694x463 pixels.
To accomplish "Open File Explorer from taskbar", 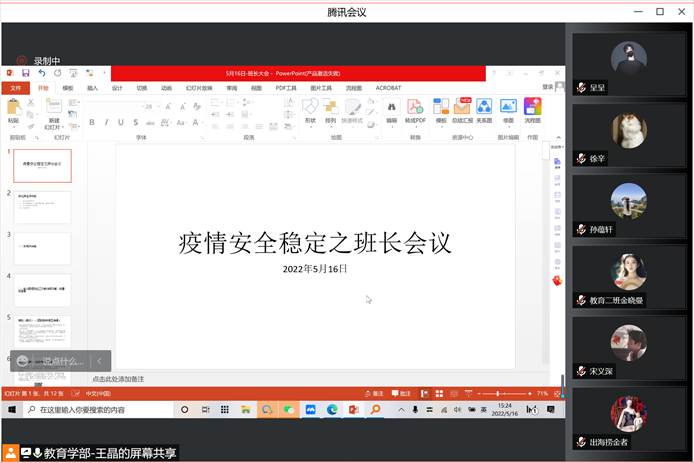I will pos(246,410).
